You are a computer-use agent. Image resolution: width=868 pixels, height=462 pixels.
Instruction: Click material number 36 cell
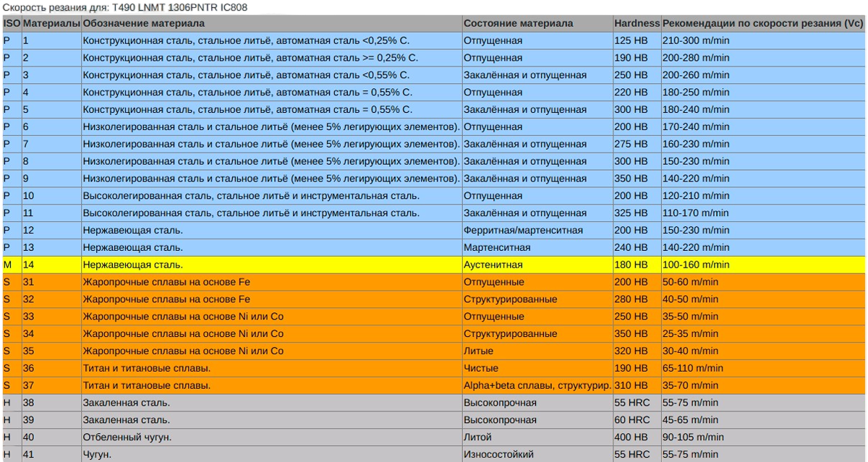51,369
